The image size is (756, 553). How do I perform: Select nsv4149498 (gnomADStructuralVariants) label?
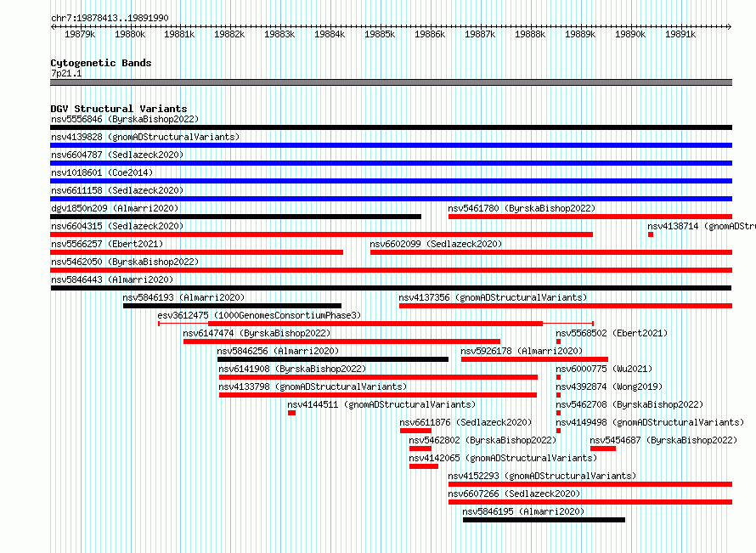point(650,422)
